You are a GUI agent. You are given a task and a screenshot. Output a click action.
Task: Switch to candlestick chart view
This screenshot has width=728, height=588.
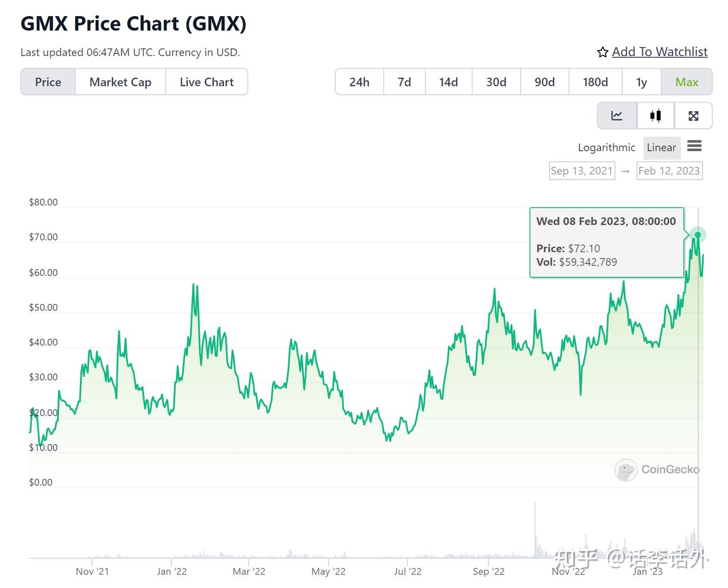tap(655, 115)
